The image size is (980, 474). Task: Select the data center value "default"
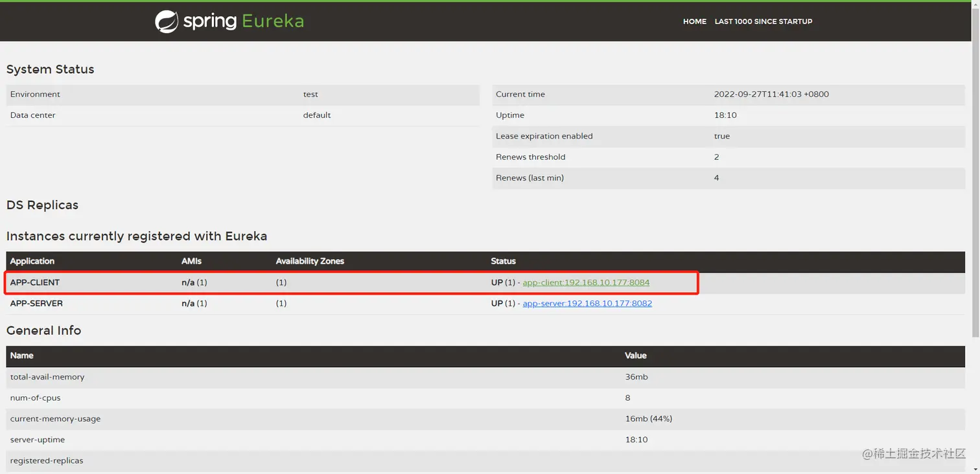point(317,115)
